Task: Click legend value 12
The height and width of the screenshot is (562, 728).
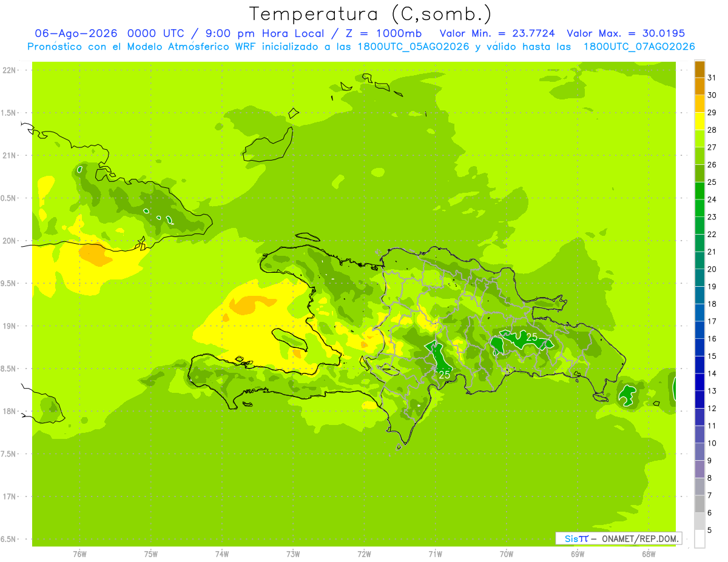Action: pos(712,408)
